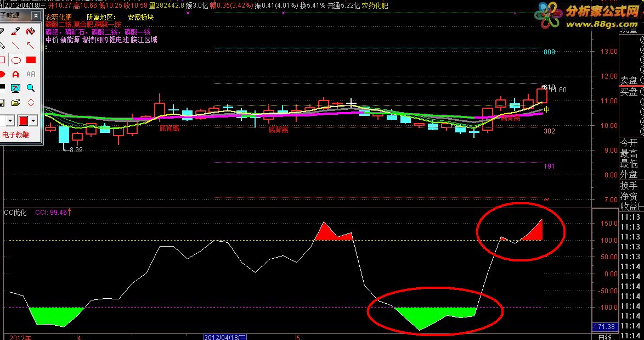Click the 150.0 CCI axis value
Viewport: 644px width, 340px height.
click(609, 223)
